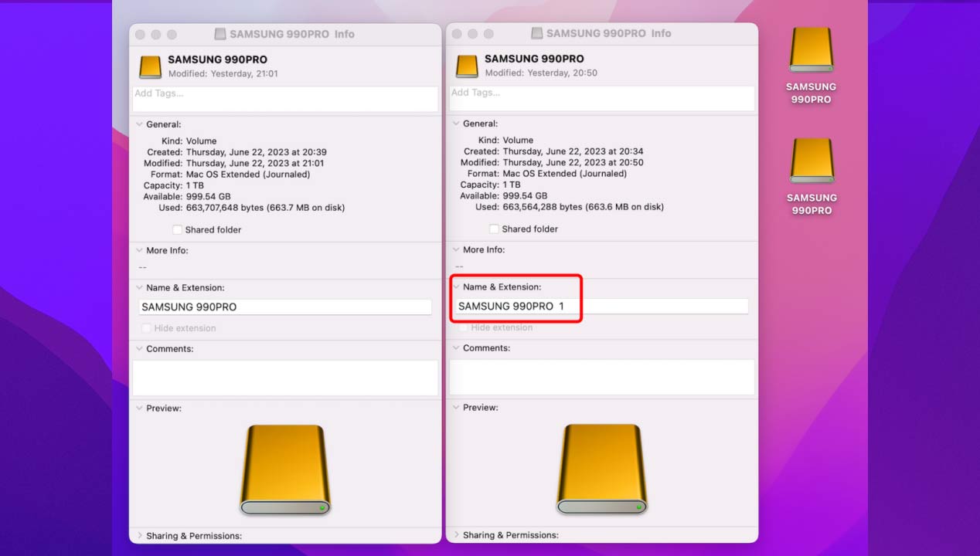Click the title bar proxy icon of right Info window
980x556 pixels.
click(537, 33)
